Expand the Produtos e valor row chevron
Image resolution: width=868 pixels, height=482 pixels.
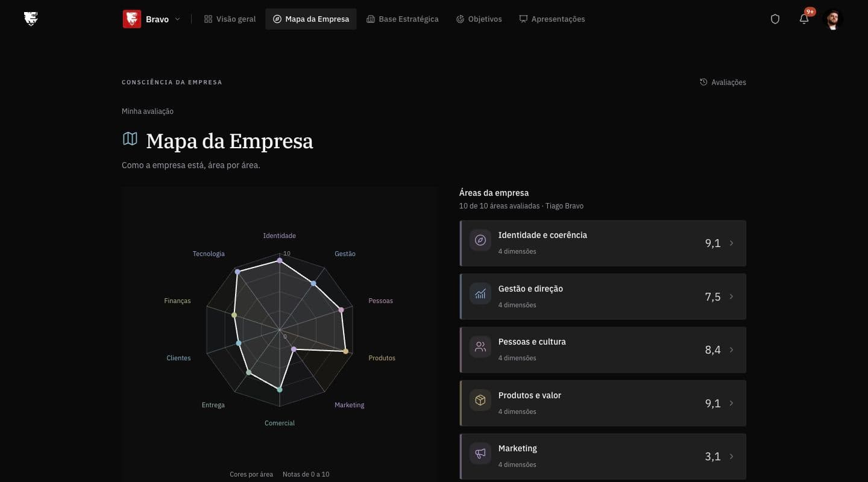732,403
